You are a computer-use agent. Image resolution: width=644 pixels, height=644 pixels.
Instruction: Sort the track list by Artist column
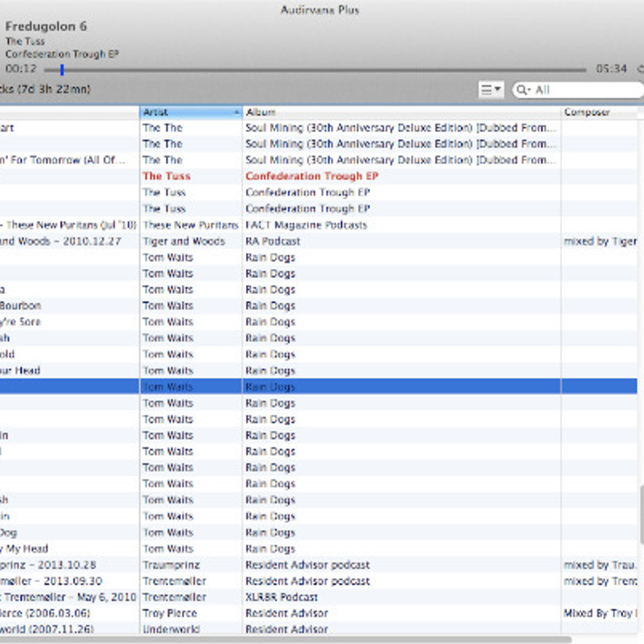tap(191, 112)
